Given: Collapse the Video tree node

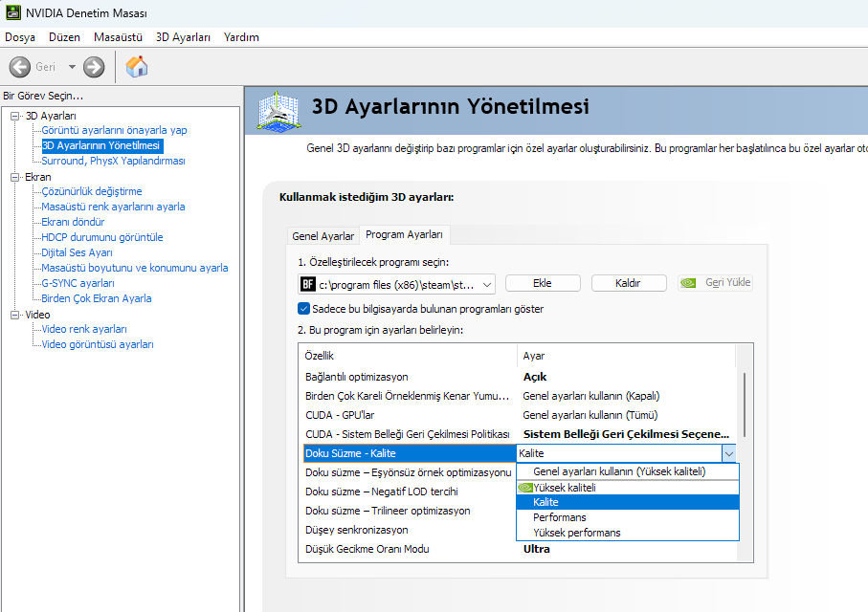Looking at the screenshot, I should pos(15,315).
